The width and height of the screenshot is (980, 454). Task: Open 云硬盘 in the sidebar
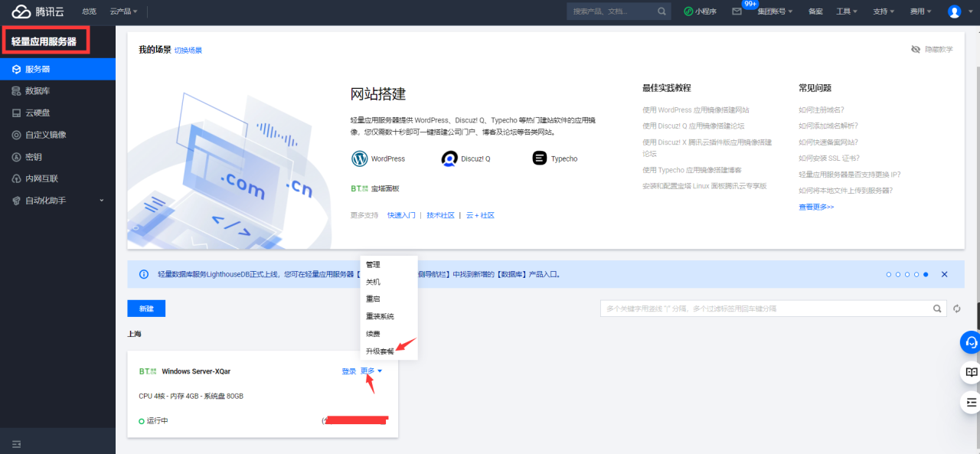[57, 113]
